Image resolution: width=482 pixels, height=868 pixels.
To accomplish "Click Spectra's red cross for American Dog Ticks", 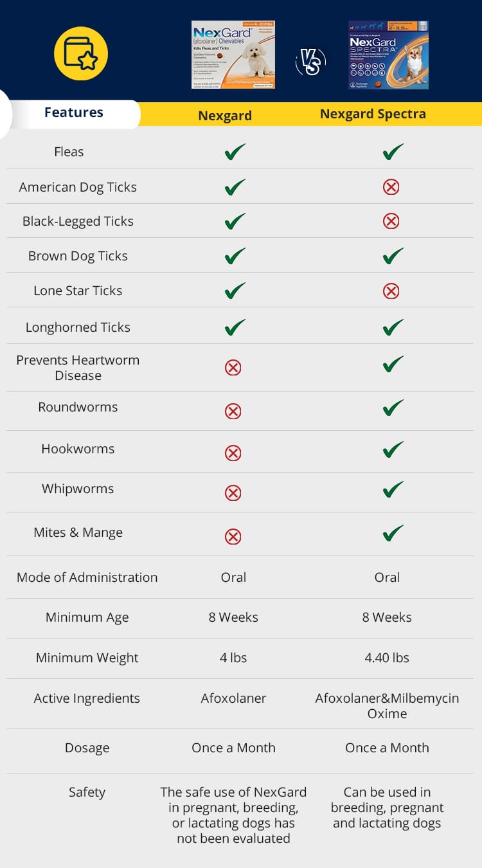I will pyautogui.click(x=391, y=187).
